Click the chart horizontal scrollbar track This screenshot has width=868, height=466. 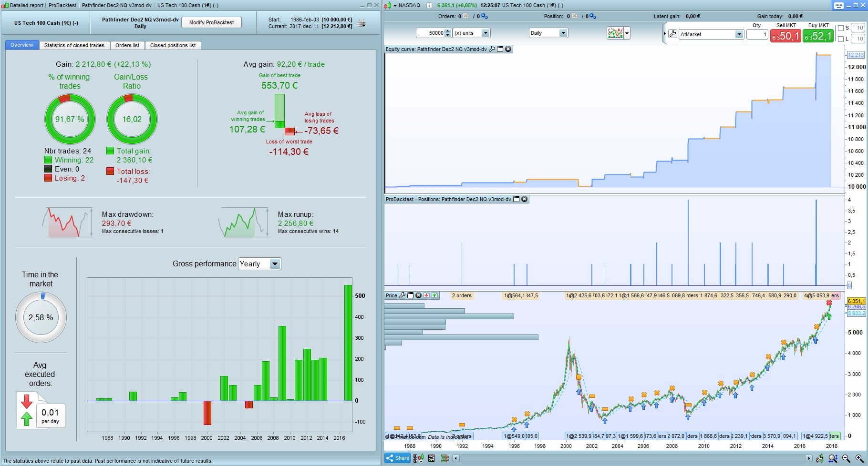click(632, 458)
